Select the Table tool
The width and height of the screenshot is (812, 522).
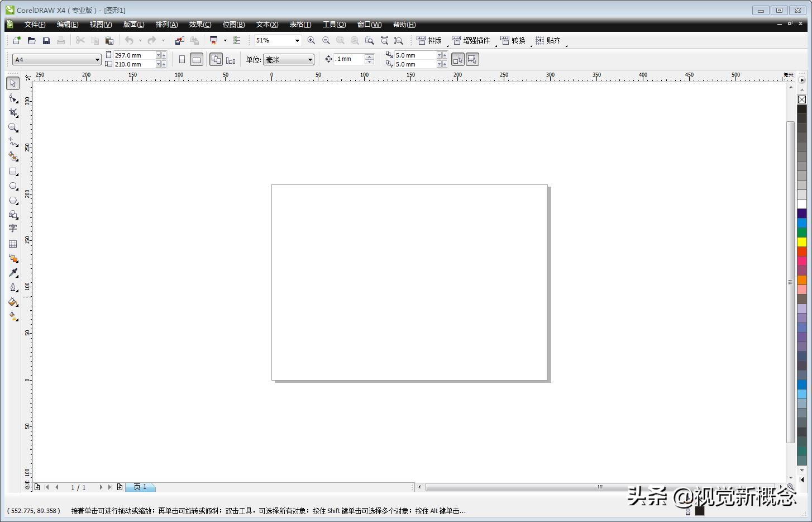[x=13, y=244]
